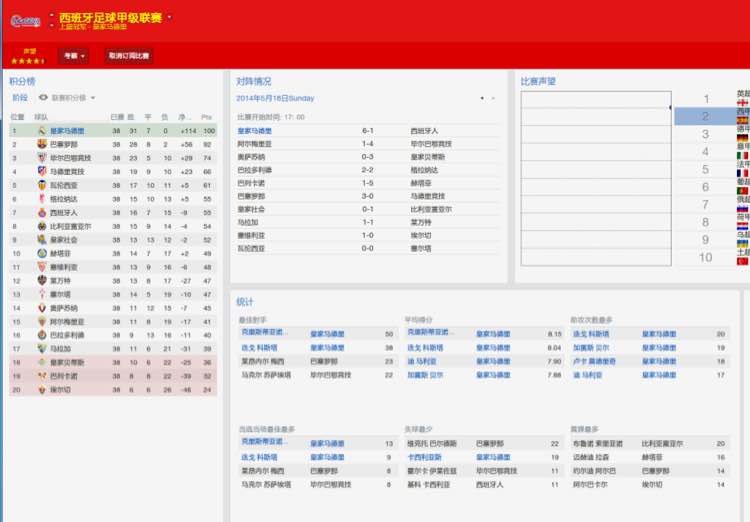Image resolution: width=750 pixels, height=522 pixels.
Task: Open dropdown arrow after league title 西班牙足球甲级联赛
Action: coord(169,18)
